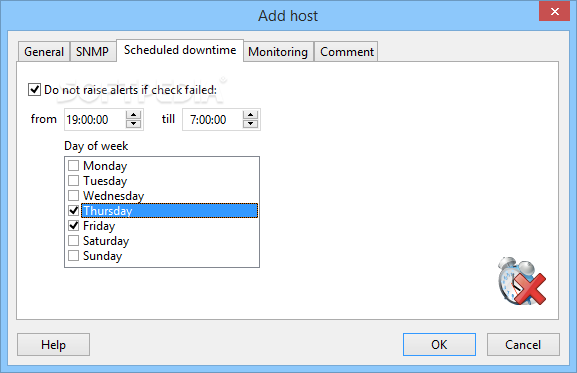Enable the Monday checkbox
The image size is (577, 373).
click(x=74, y=166)
